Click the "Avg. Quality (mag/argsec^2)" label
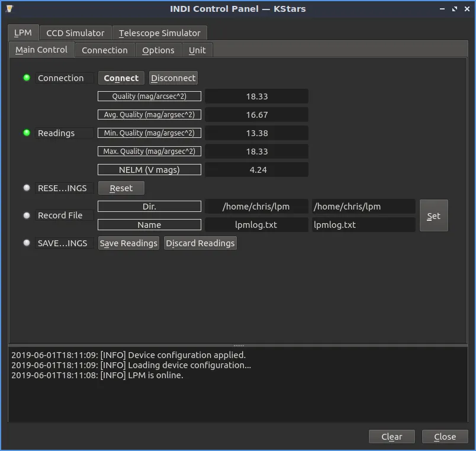476x451 pixels. [149, 115]
